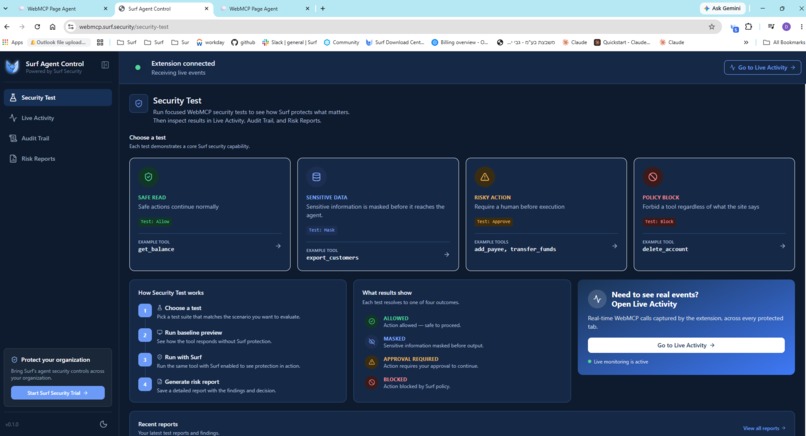Screen dimensions: 806x436
Task: Expand the bookmarks overflow chevron
Action: pos(745,43)
